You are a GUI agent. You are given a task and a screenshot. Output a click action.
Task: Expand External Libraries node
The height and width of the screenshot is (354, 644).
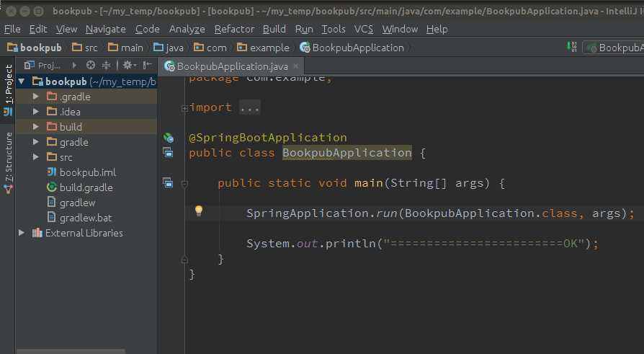click(x=22, y=233)
